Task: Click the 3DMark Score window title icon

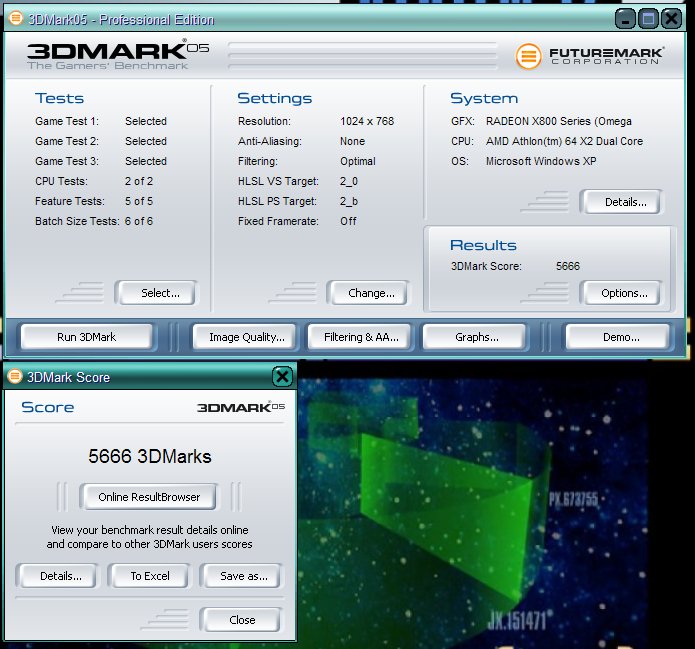Action: point(15,376)
